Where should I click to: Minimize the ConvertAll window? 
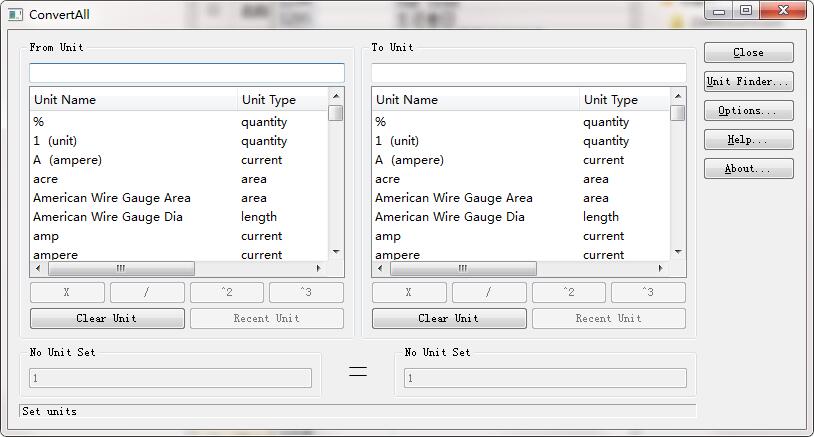pyautogui.click(x=719, y=11)
